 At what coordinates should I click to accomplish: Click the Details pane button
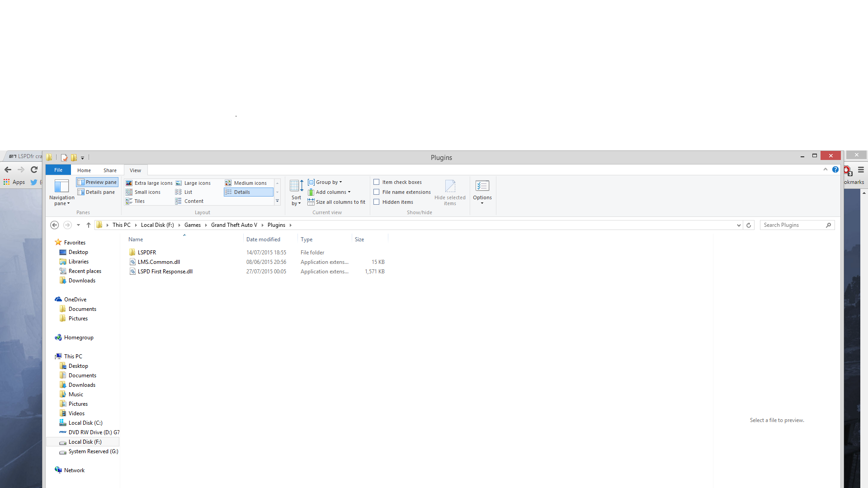96,192
